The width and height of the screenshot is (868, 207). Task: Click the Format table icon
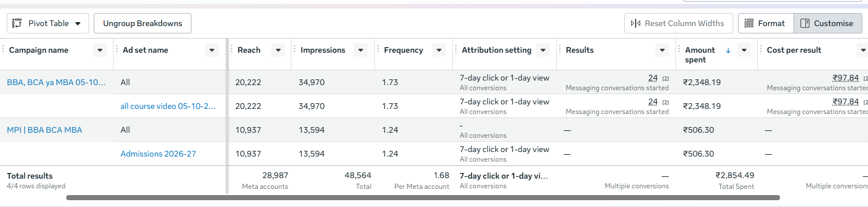pos(749,23)
